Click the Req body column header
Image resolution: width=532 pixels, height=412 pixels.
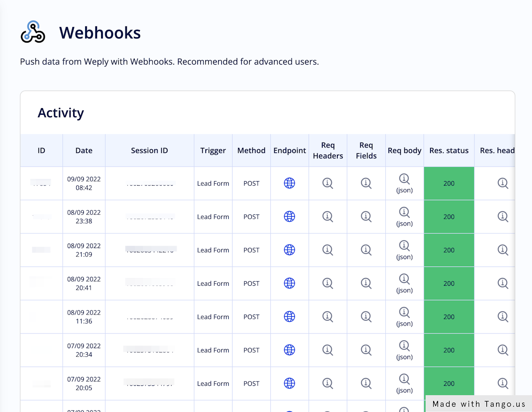click(404, 151)
